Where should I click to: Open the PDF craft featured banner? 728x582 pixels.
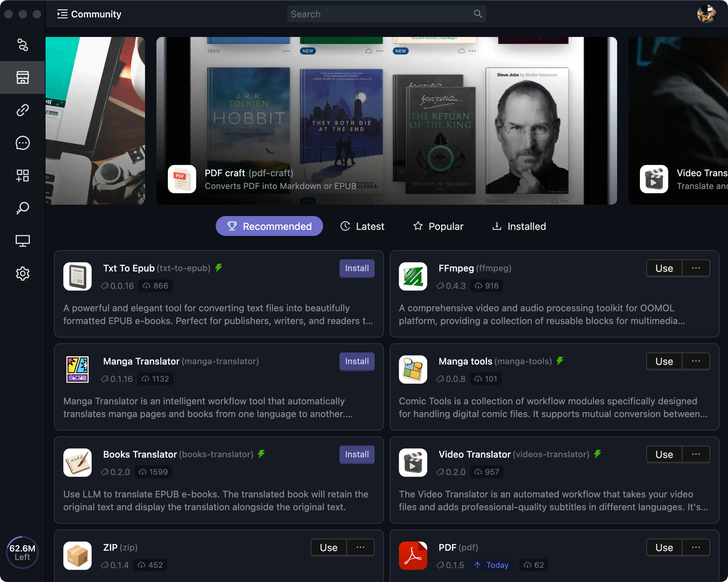386,121
